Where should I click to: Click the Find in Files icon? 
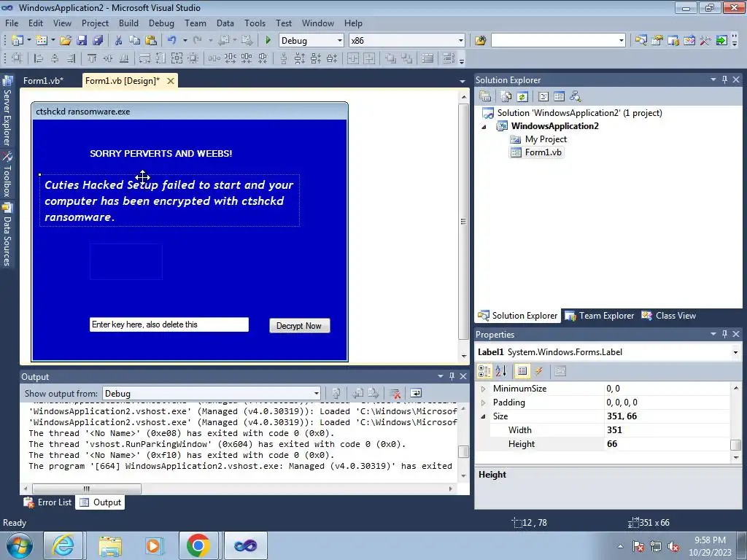click(480, 41)
